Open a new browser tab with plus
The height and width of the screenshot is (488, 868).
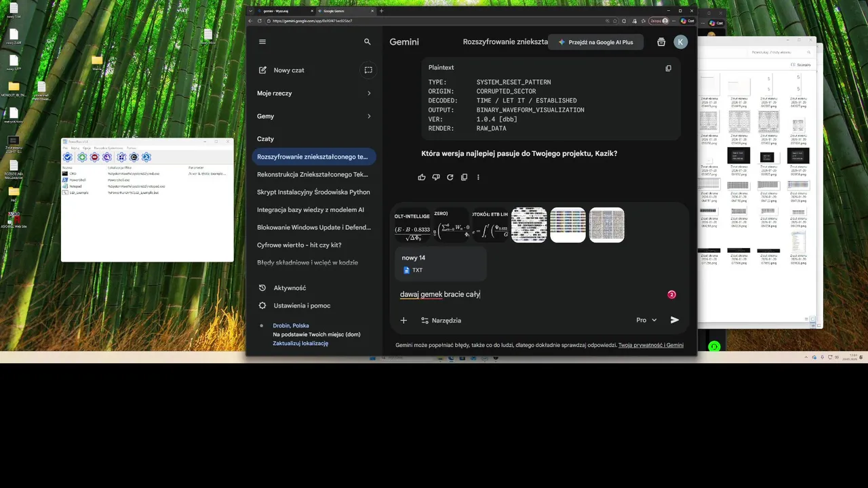pyautogui.click(x=381, y=11)
